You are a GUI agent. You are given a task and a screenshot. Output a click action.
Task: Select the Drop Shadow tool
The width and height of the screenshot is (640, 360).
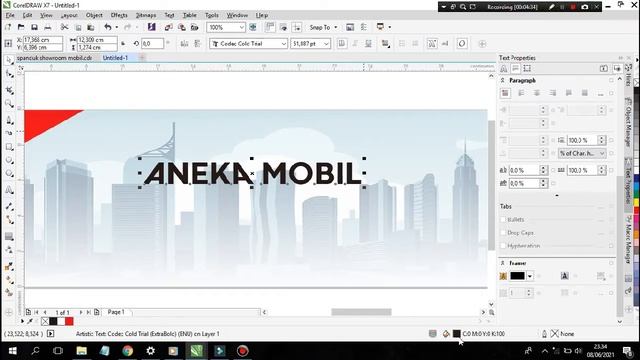pyautogui.click(x=9, y=236)
